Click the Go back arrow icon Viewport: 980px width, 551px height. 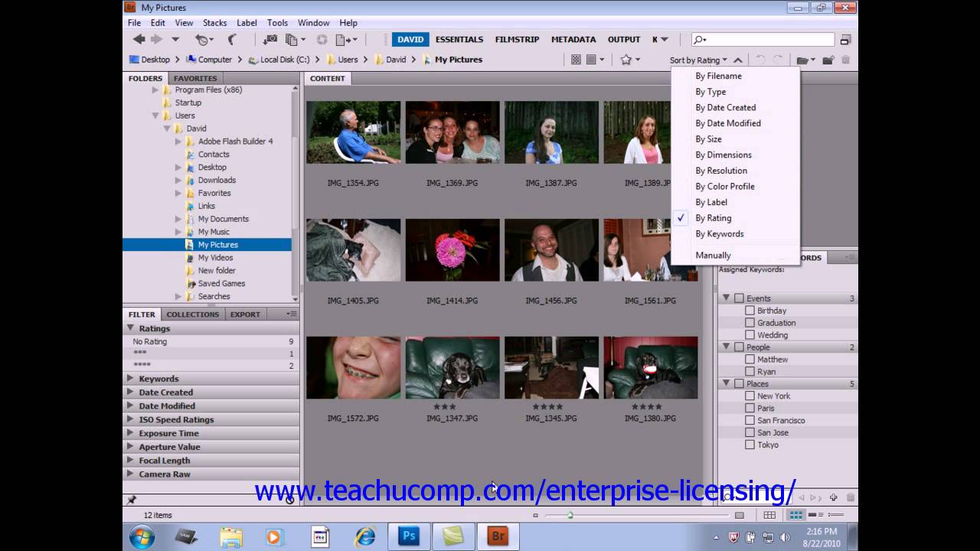(139, 39)
